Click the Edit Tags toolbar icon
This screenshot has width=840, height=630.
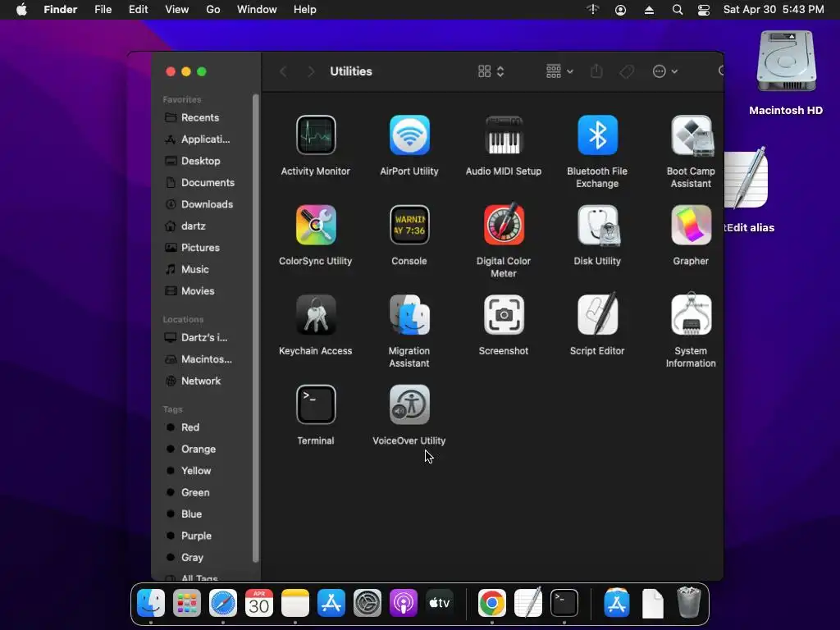pos(627,71)
